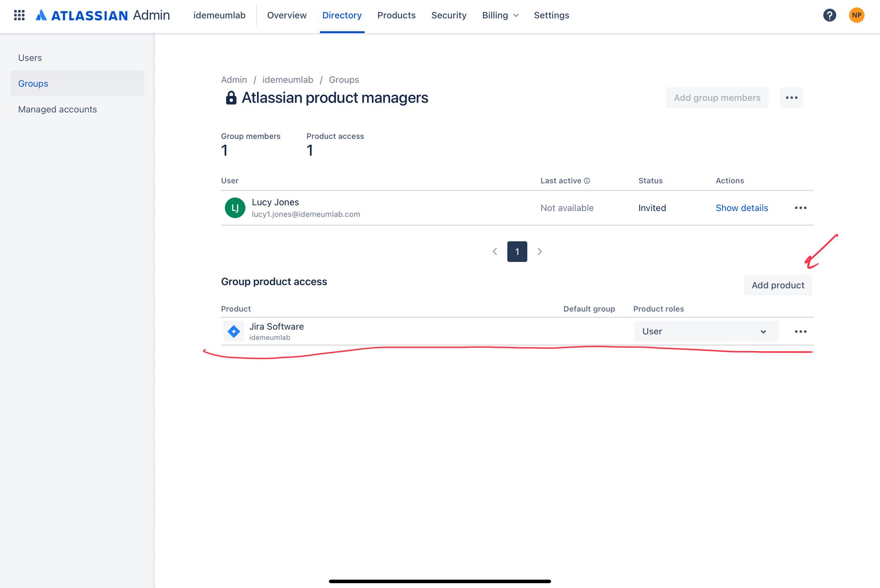Select Groups in the sidebar
This screenshot has height=588, width=880.
click(77, 84)
